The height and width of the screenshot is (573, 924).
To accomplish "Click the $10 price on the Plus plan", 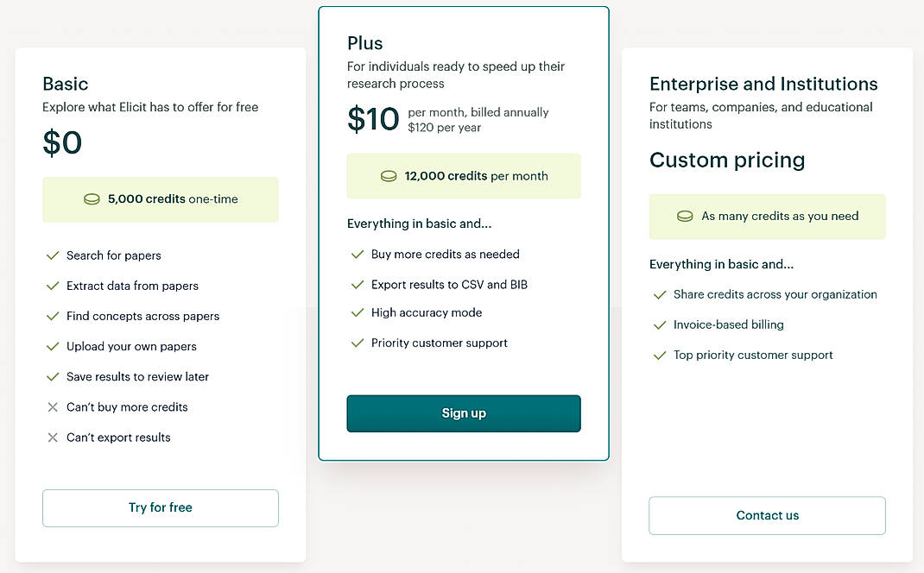I will click(x=371, y=119).
